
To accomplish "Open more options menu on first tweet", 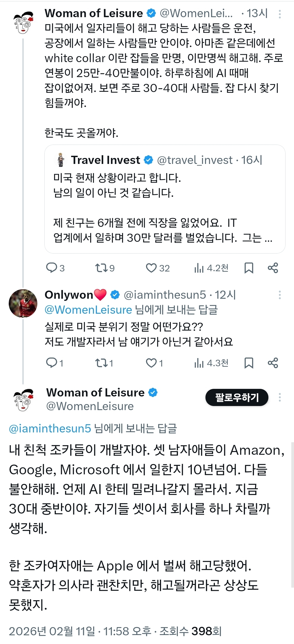I will (280, 14).
